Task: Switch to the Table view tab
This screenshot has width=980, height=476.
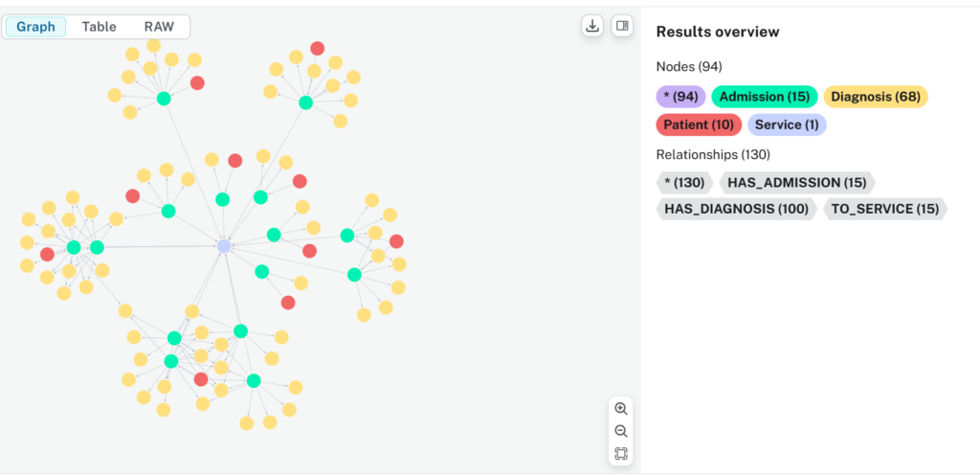Action: point(99,27)
